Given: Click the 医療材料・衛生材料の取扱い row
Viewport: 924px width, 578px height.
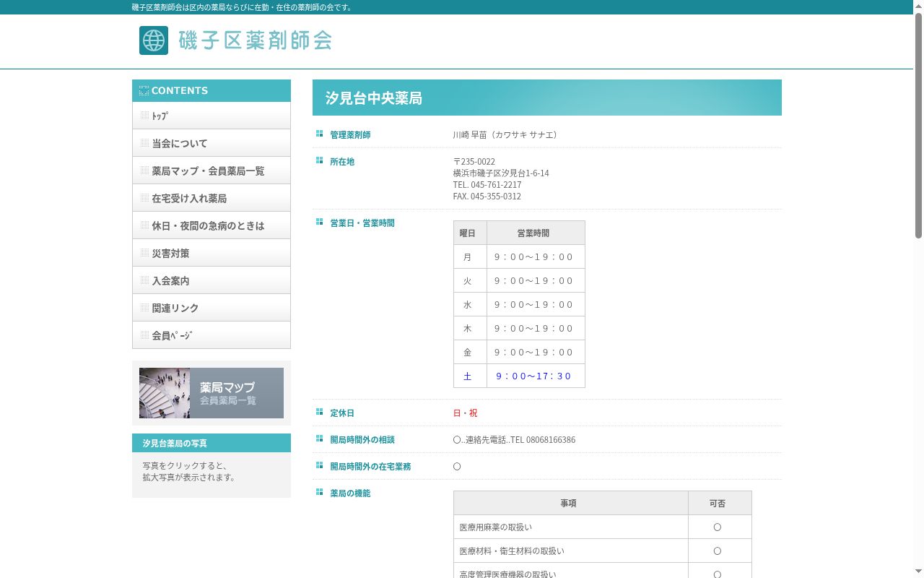Looking at the screenshot, I should coord(602,551).
